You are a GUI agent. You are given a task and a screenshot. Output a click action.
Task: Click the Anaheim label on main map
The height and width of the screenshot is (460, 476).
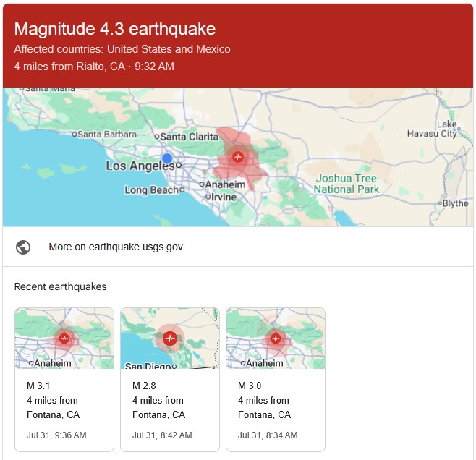226,184
